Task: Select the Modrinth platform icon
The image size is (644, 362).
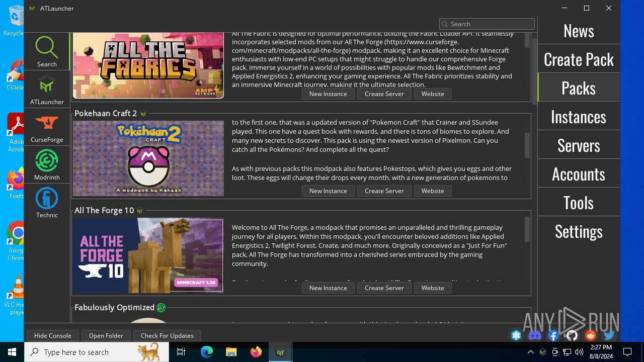Action: pos(47,164)
